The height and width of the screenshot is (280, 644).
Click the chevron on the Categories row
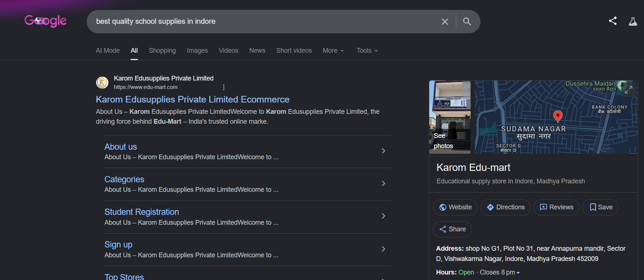pyautogui.click(x=383, y=183)
